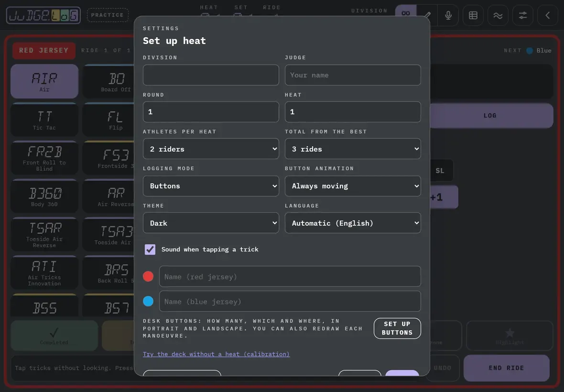This screenshot has height=392, width=564.
Task: Tap the B360 Body 360 trick button
Action: 44,196
